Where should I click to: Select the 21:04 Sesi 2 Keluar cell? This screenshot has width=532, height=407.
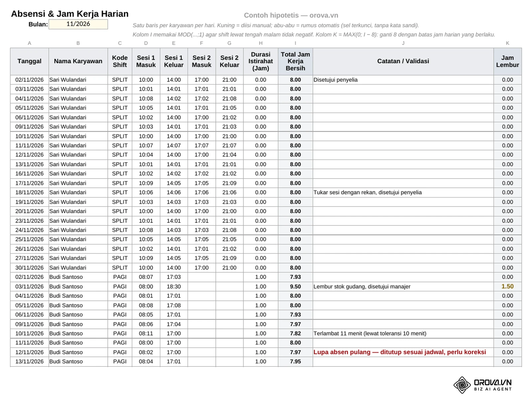tap(229, 155)
